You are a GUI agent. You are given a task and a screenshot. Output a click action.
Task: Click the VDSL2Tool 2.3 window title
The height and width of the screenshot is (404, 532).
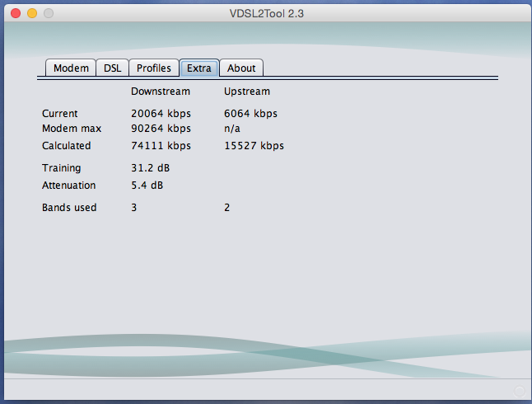(265, 14)
